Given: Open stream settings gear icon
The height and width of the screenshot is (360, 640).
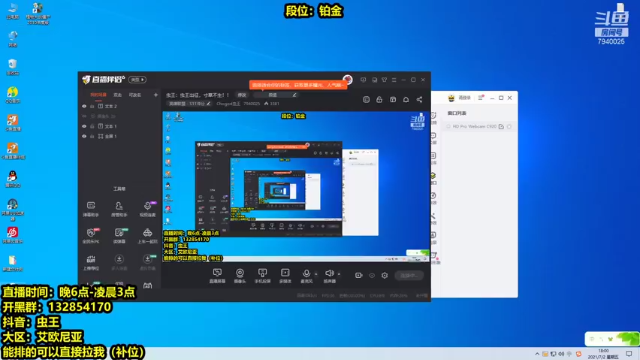Looking at the screenshot, I should coord(384,276).
